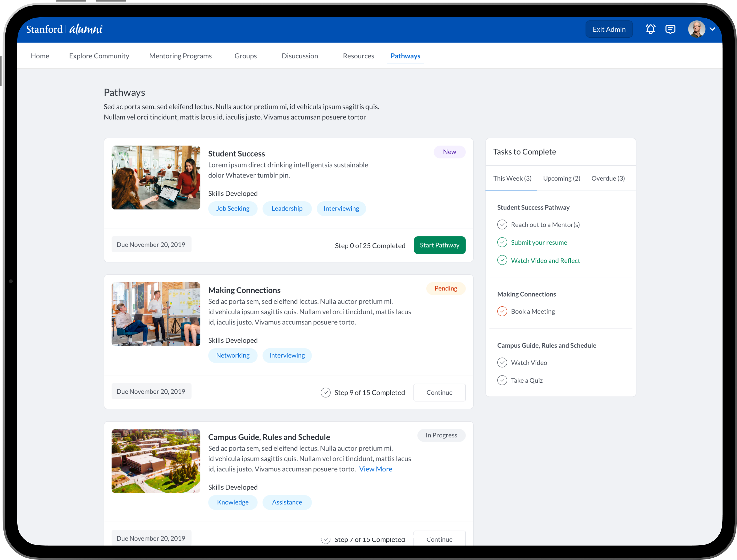Select the Job Seeking skill tag

coord(233,208)
